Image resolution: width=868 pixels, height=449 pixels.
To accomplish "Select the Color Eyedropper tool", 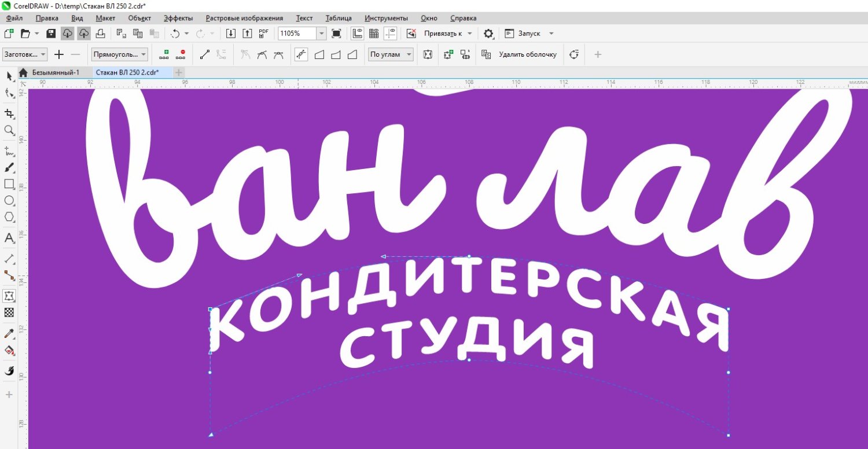I will [9, 333].
